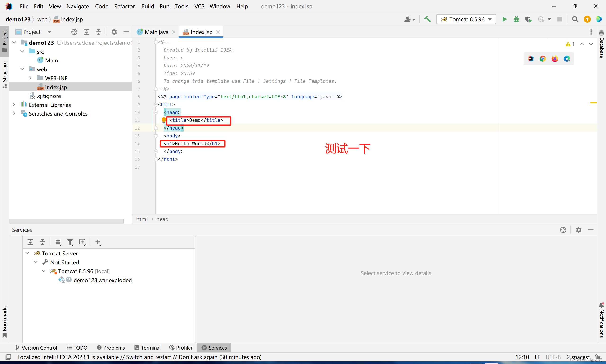The width and height of the screenshot is (606, 364).
Task: Click the yellow warning stripe mark in editor gutter
Action: pos(593,102)
